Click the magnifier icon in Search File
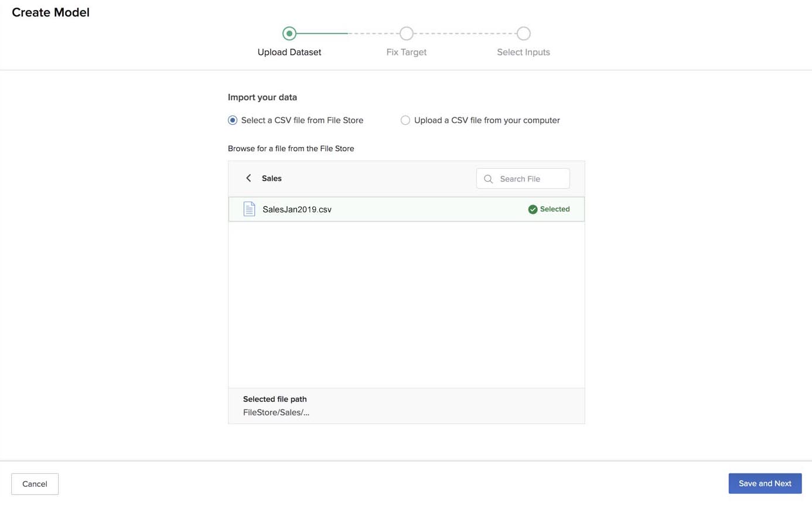 [x=489, y=179]
